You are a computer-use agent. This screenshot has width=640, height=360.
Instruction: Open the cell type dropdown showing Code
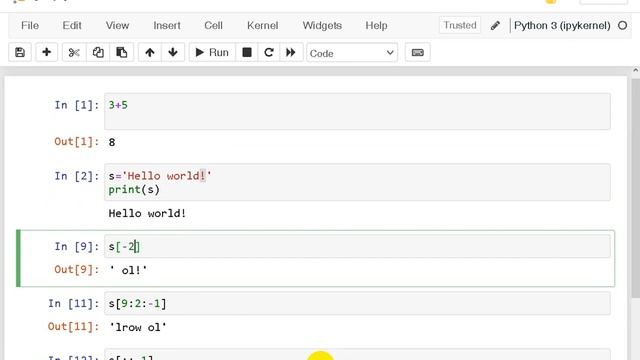tap(352, 53)
